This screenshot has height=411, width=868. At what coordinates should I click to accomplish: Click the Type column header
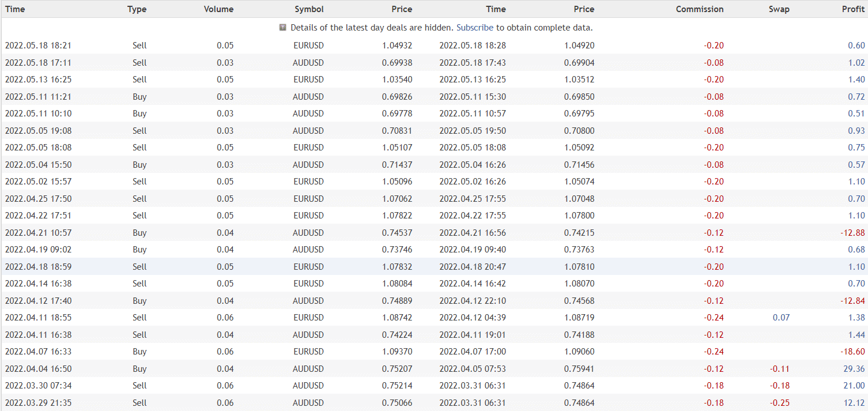(137, 9)
